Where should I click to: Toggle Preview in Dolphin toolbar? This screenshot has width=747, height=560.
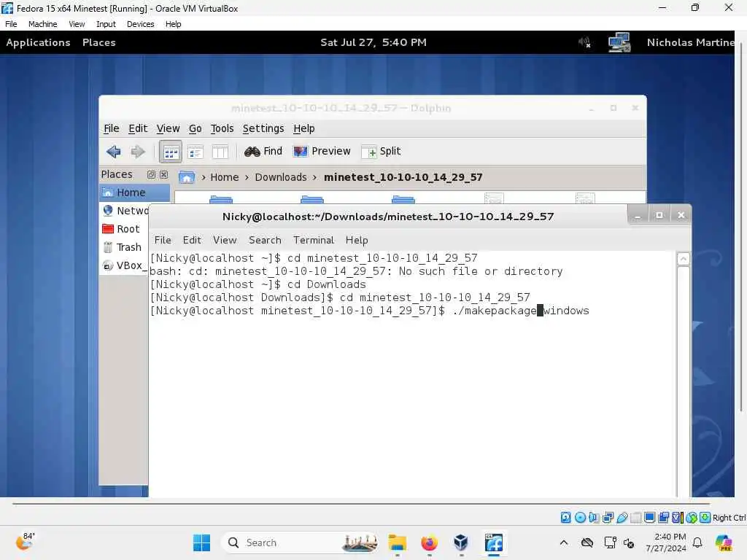pos(322,152)
